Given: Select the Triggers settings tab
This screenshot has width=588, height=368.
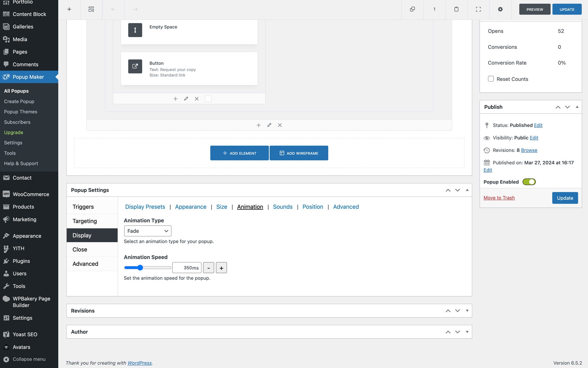Looking at the screenshot, I should click(x=83, y=207).
